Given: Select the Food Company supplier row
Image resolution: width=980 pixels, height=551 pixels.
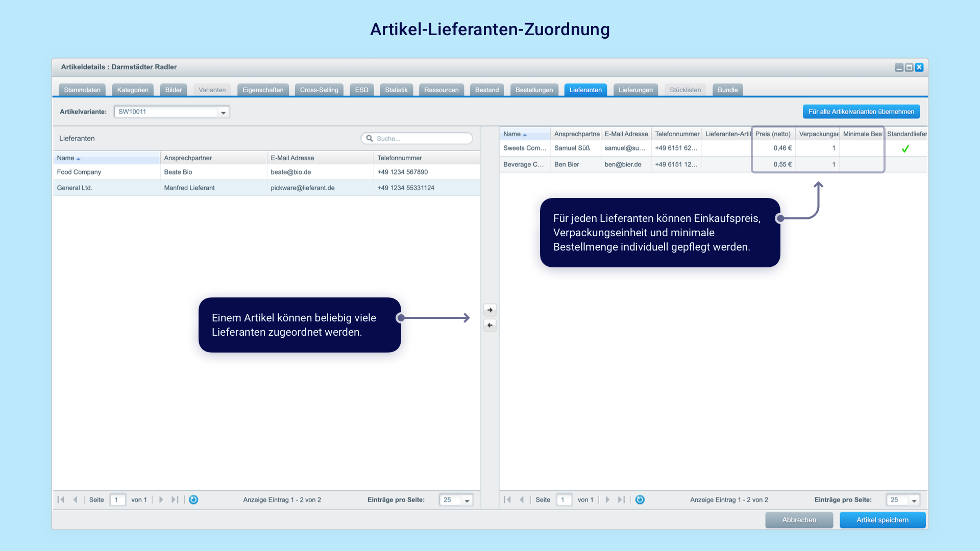Looking at the screenshot, I should click(x=266, y=172).
